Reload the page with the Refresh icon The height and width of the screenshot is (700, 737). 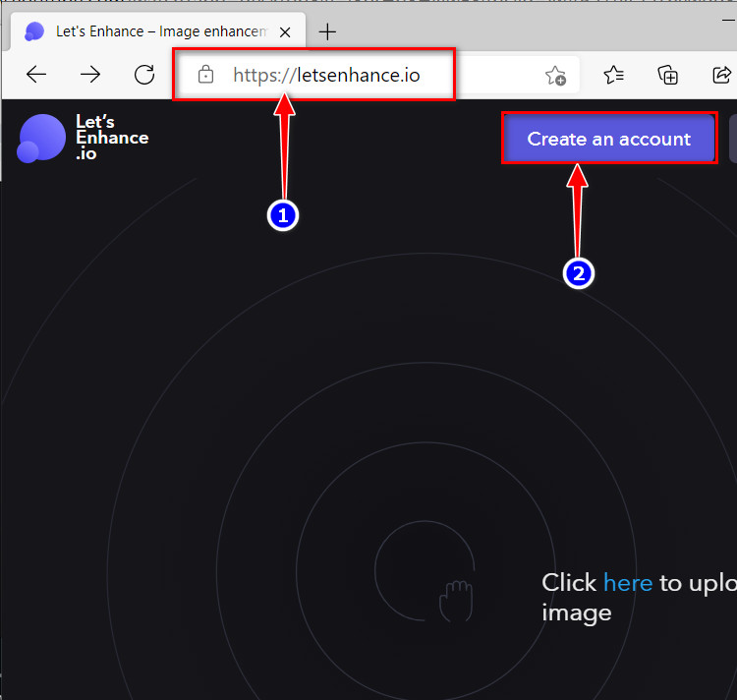pos(144,75)
